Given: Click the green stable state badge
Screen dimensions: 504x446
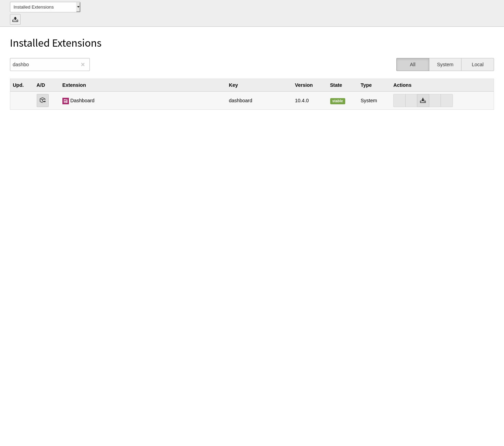Looking at the screenshot, I should pos(337,101).
